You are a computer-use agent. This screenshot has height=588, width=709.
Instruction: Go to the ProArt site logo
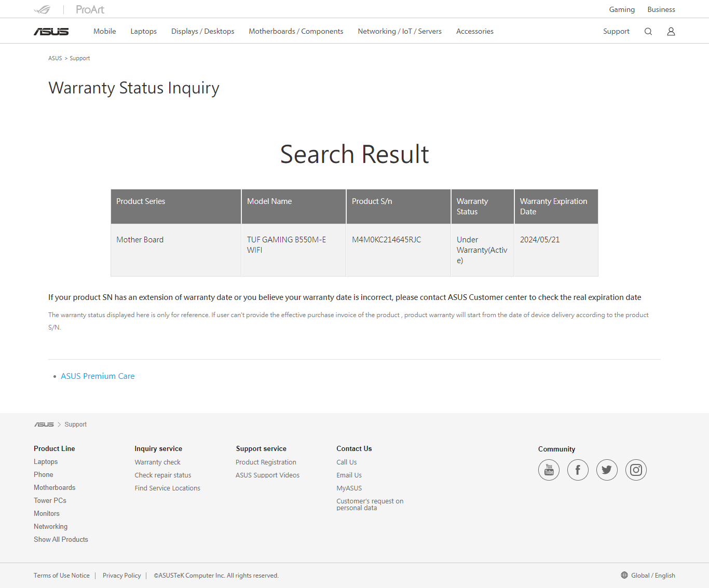[90, 9]
